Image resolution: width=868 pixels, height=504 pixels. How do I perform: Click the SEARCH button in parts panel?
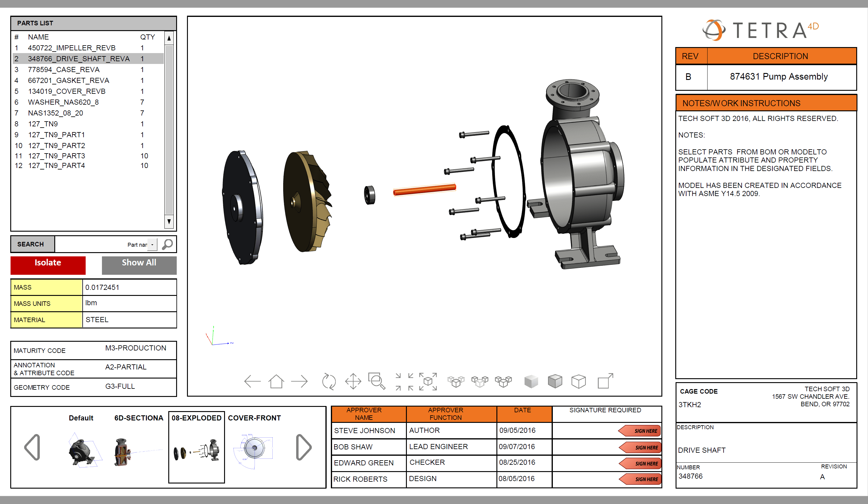(x=30, y=244)
